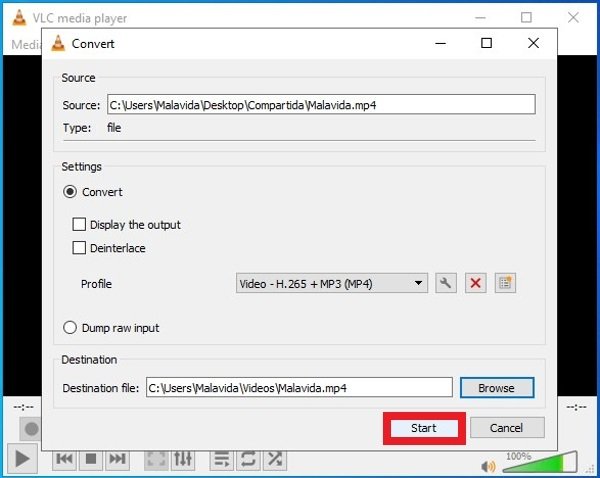600x478 pixels.
Task: Open the Profile dropdown list
Action: click(332, 284)
